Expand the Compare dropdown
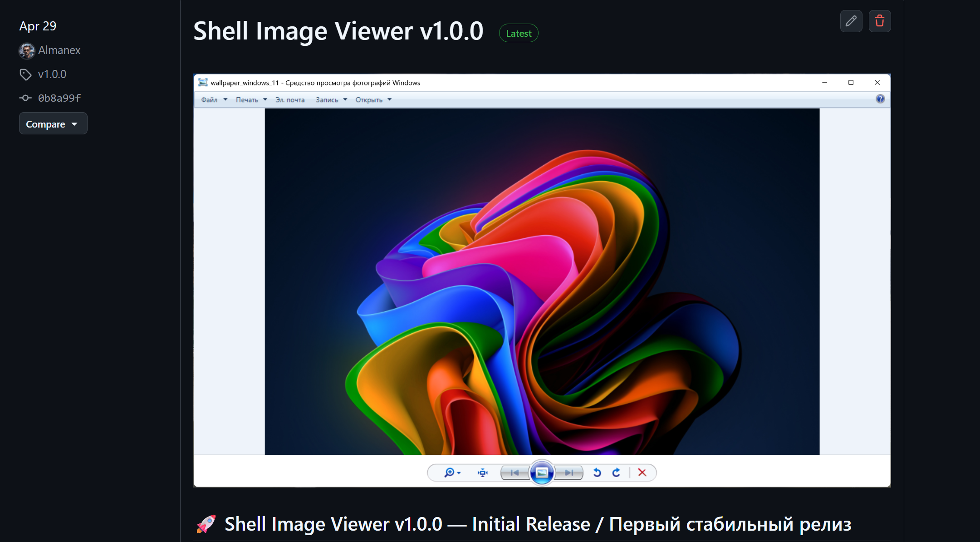This screenshot has height=542, width=980. click(53, 123)
